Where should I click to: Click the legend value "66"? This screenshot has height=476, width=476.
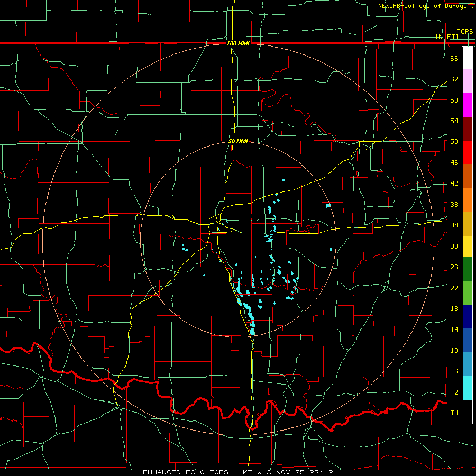[454, 58]
